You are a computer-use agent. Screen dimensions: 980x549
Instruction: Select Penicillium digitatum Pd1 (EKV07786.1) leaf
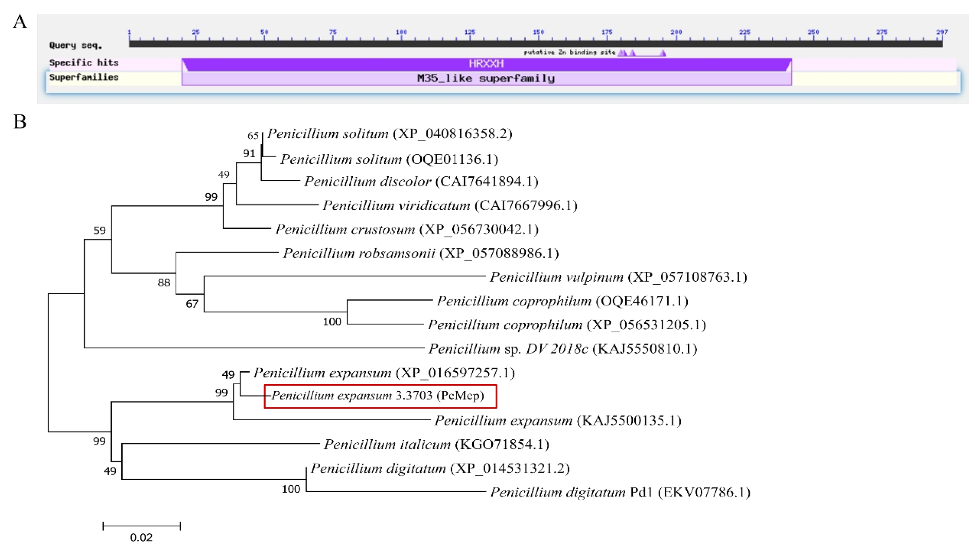[620, 492]
